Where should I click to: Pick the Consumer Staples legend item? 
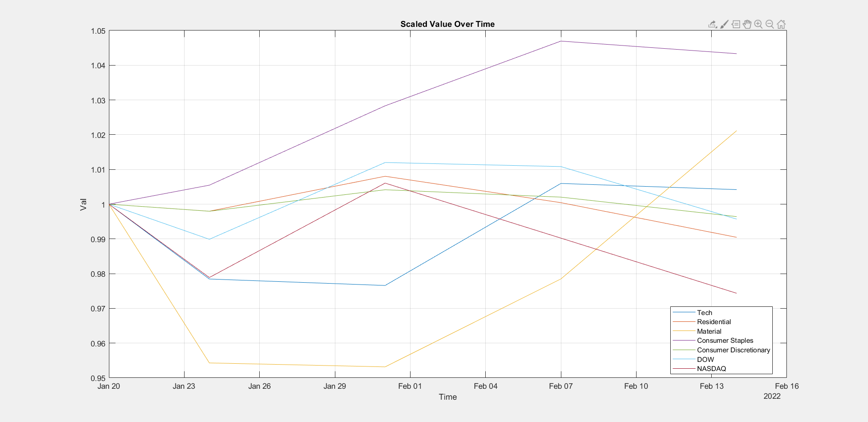[x=725, y=341]
